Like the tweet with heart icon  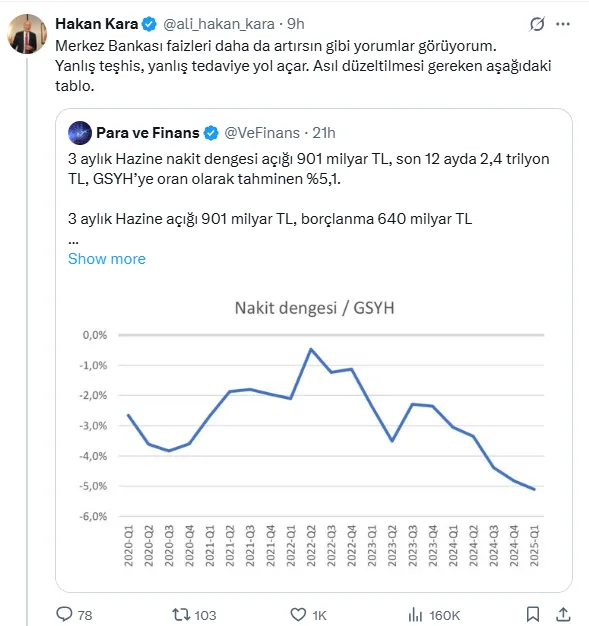click(298, 614)
